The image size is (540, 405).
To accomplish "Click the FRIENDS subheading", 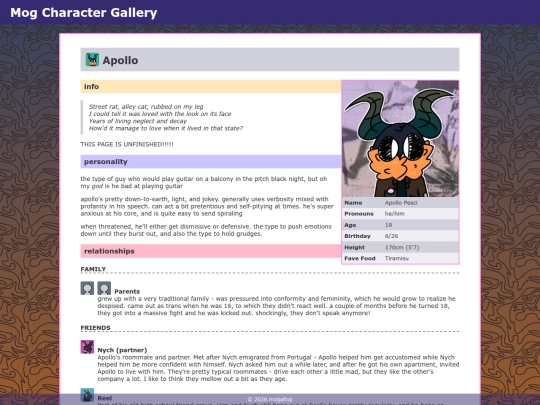I will [95, 328].
